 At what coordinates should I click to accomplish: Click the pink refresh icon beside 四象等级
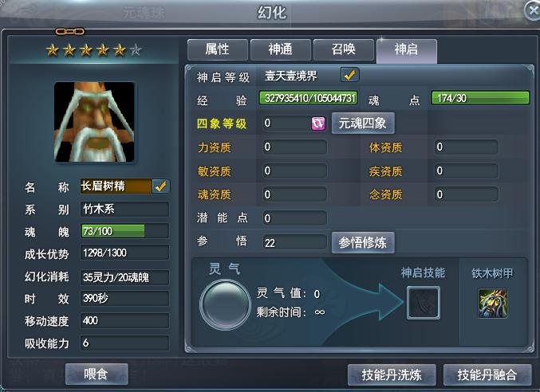pyautogui.click(x=318, y=123)
